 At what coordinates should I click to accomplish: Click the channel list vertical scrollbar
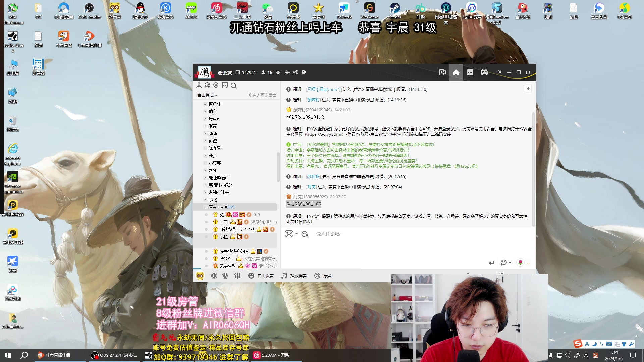pos(278,167)
